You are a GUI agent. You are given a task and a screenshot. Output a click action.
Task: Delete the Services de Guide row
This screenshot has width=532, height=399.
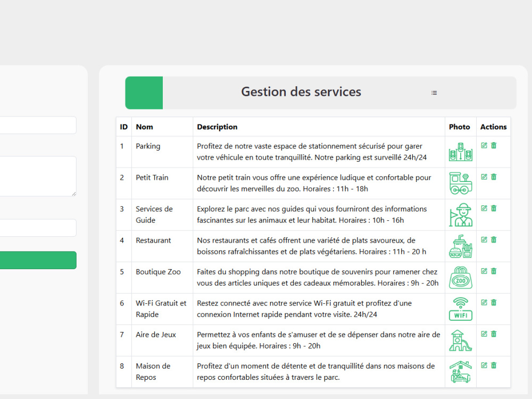click(494, 209)
